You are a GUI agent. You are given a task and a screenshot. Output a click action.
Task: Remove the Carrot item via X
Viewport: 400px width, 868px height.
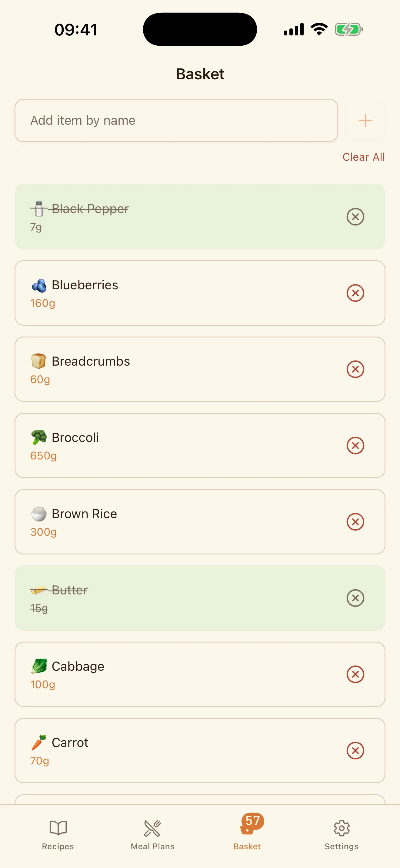tap(355, 750)
